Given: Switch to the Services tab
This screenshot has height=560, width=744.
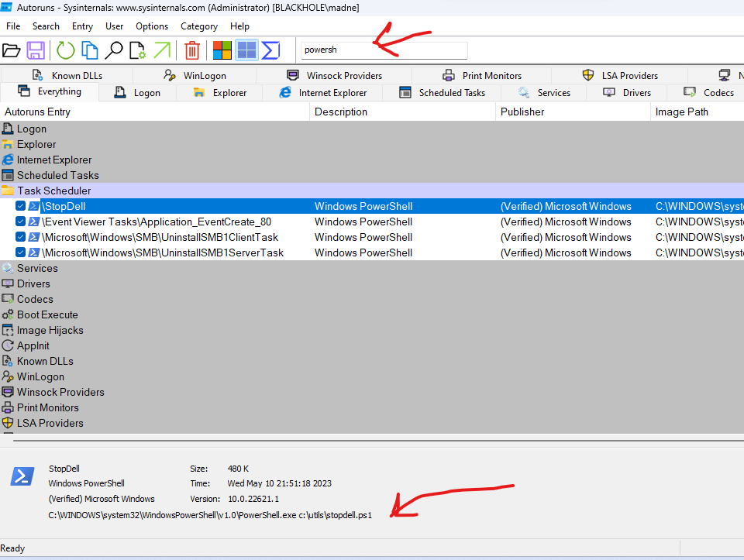Looking at the screenshot, I should point(544,93).
